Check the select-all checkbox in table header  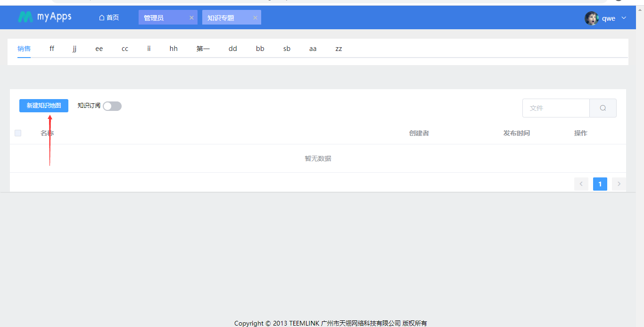tap(18, 133)
